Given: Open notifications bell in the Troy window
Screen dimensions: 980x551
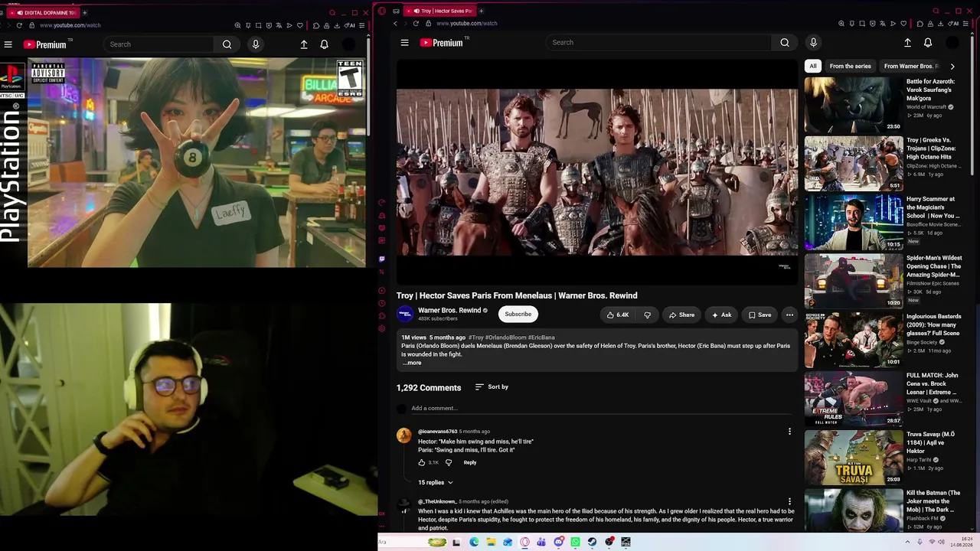Looking at the screenshot, I should [x=928, y=43].
